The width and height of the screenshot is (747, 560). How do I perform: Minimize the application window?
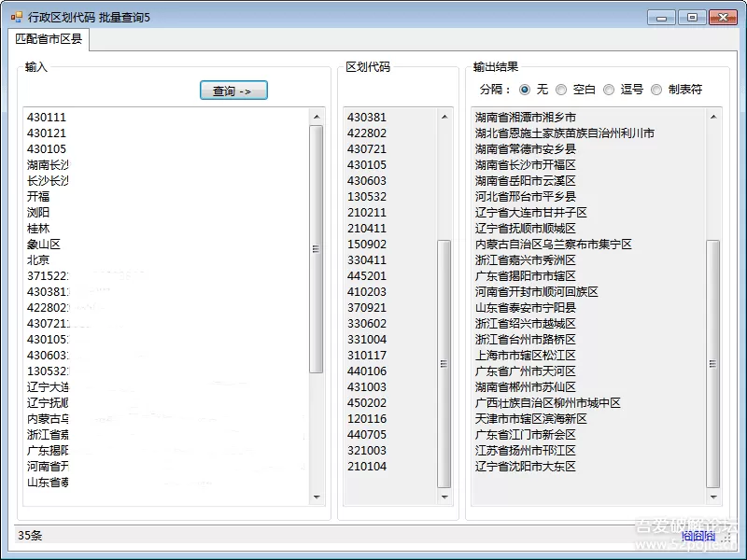click(x=661, y=18)
